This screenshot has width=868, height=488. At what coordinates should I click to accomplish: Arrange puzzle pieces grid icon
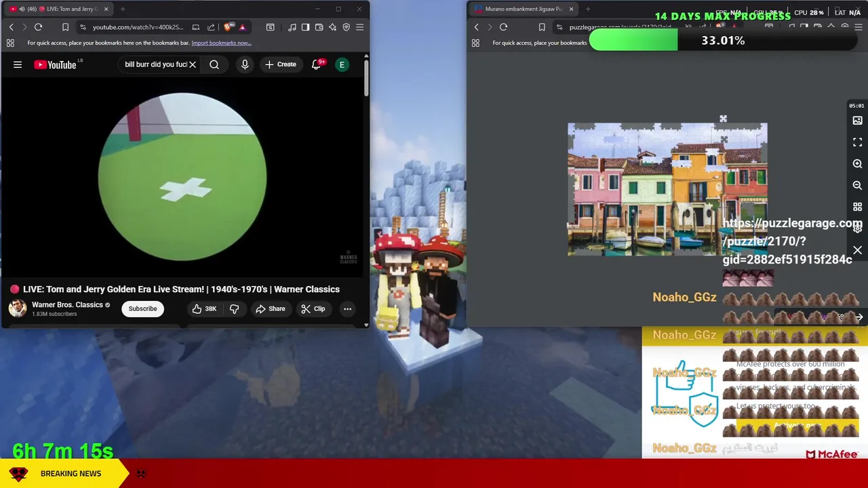857,207
